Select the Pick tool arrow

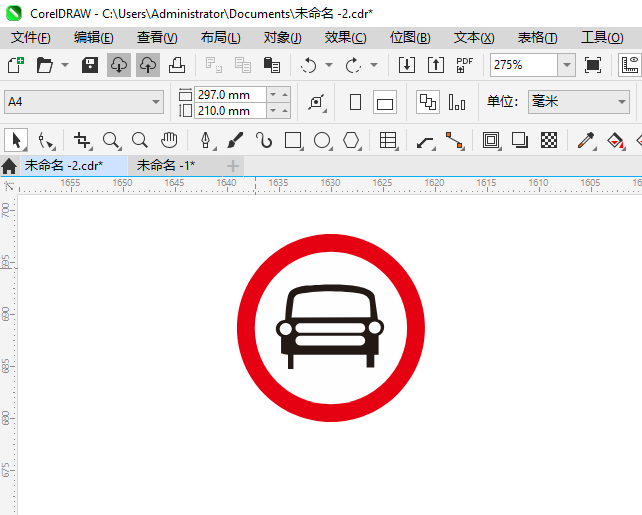[16, 140]
